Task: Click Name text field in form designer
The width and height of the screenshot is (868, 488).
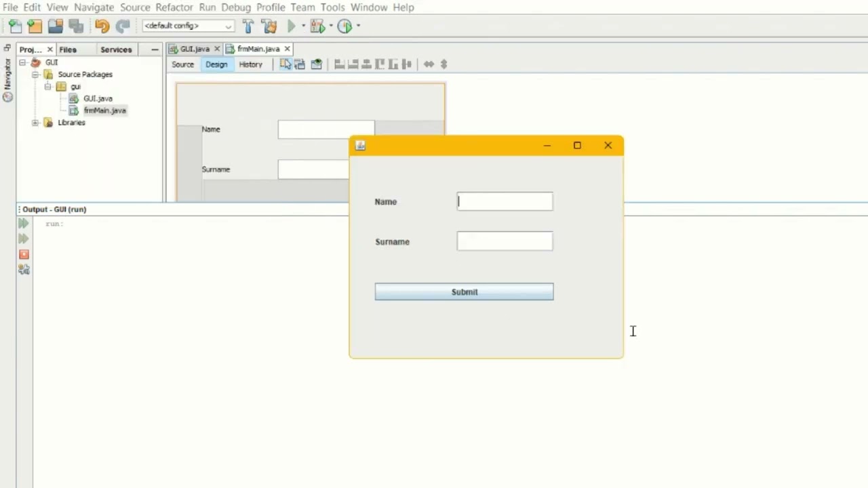Action: click(325, 129)
